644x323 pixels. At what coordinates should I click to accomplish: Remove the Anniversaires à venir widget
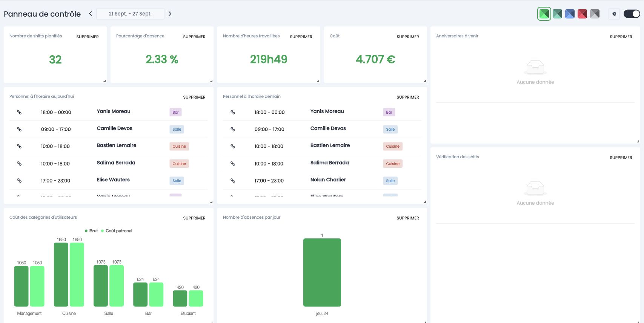621,37
